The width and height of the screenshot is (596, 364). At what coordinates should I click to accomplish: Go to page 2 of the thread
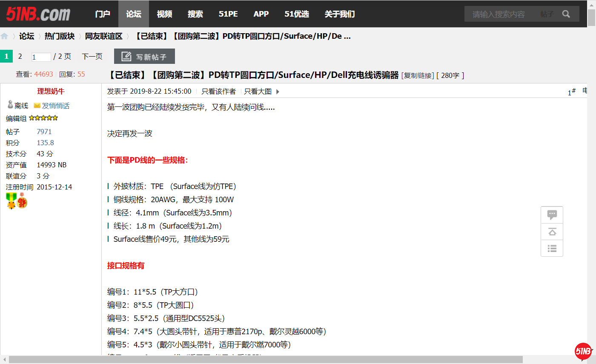pos(20,56)
